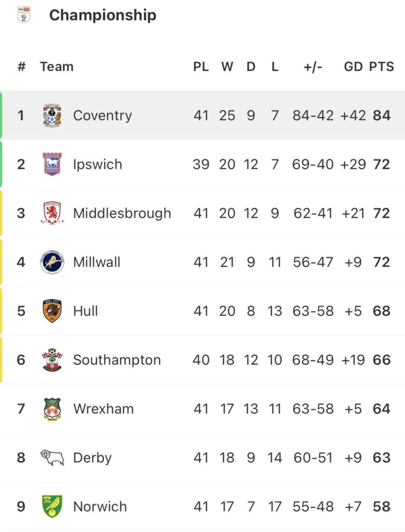Tap the Southampton club crest
Image resolution: width=405 pixels, height=532 pixels.
[x=52, y=360]
